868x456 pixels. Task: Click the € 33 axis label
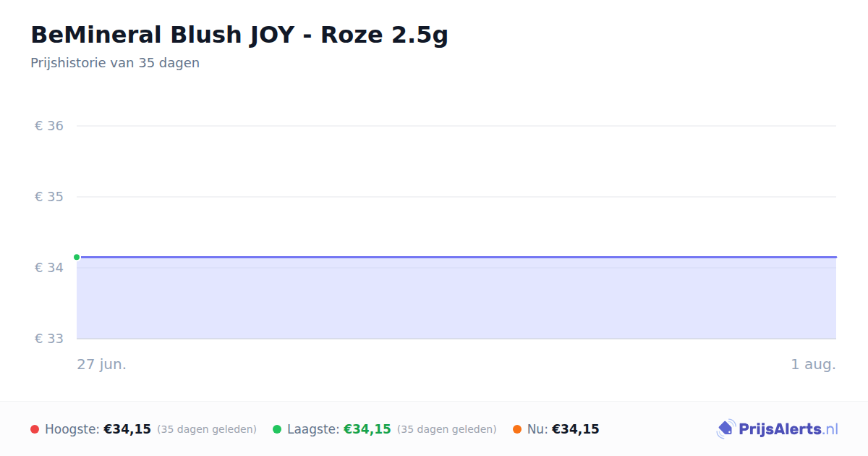click(x=49, y=339)
